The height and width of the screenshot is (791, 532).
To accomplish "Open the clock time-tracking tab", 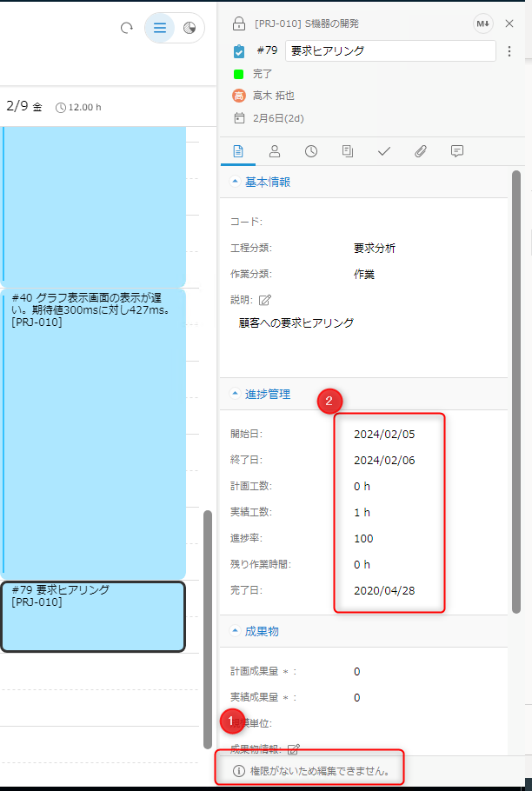I will [311, 151].
